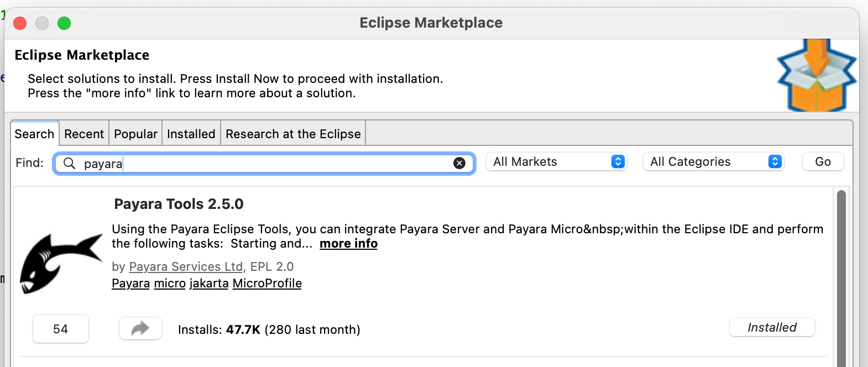Image resolution: width=868 pixels, height=367 pixels.
Task: Close the Eclipse Marketplace window
Action: pyautogui.click(x=20, y=23)
